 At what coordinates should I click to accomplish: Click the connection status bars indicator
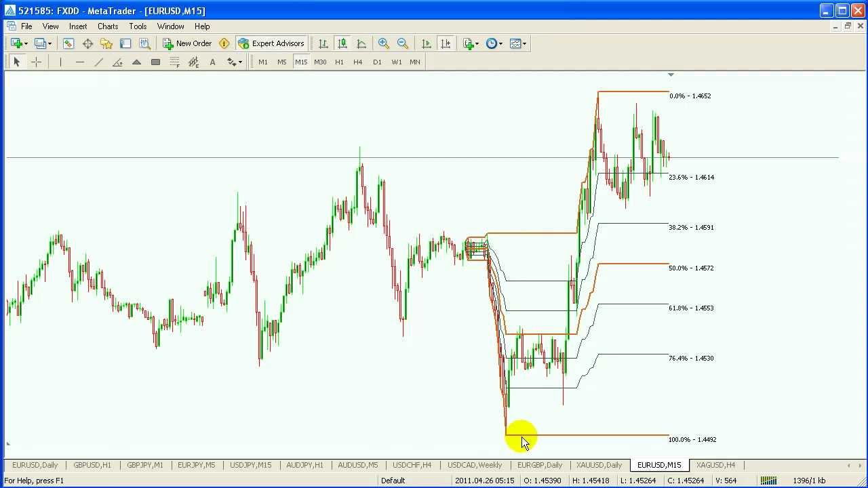768,481
